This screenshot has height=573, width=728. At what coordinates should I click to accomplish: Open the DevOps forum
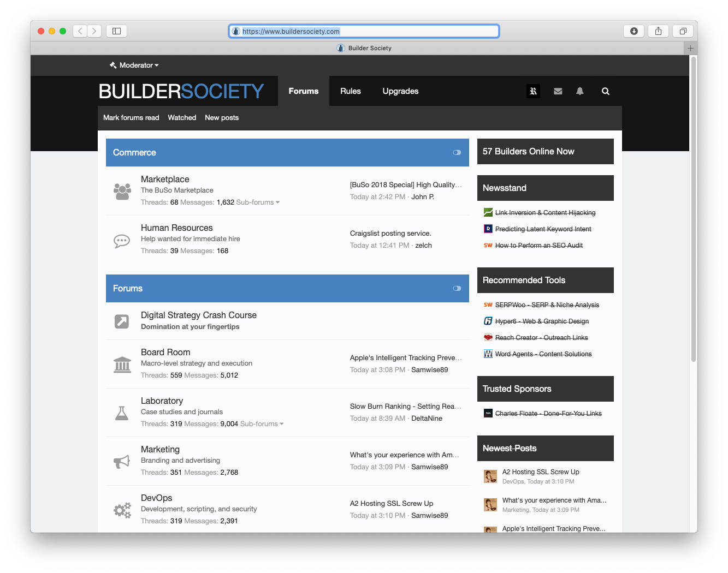[x=156, y=498]
